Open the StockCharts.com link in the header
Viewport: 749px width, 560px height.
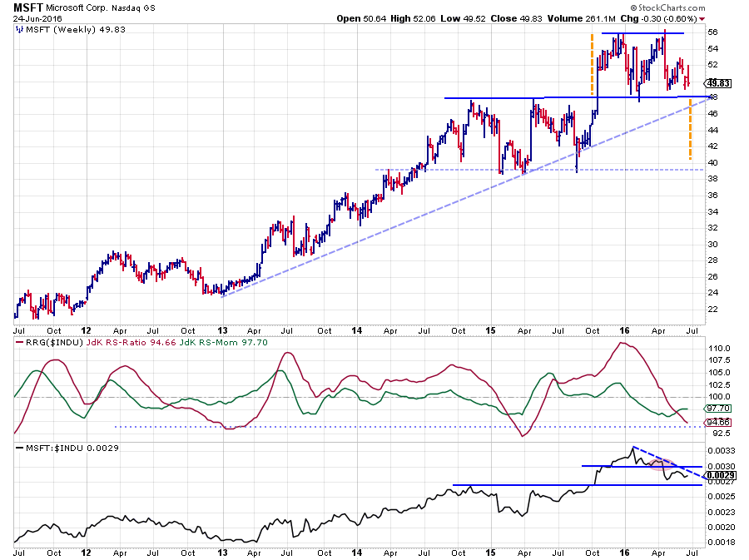click(x=667, y=7)
